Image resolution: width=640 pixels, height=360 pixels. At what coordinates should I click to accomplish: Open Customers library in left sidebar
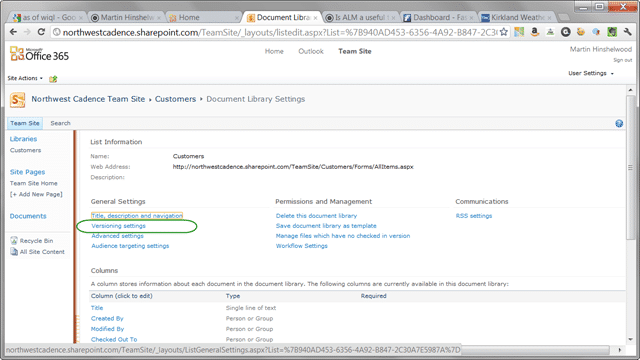(25, 151)
